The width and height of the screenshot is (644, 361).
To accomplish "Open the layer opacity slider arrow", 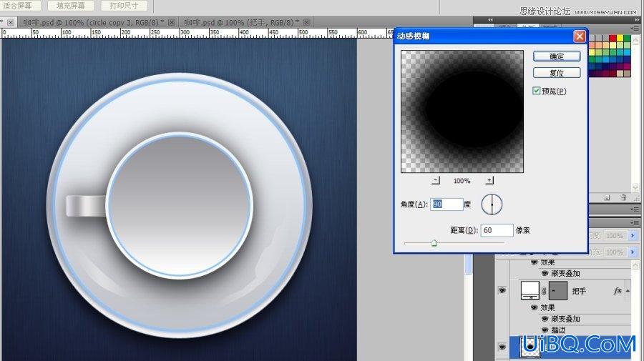I will [x=633, y=235].
